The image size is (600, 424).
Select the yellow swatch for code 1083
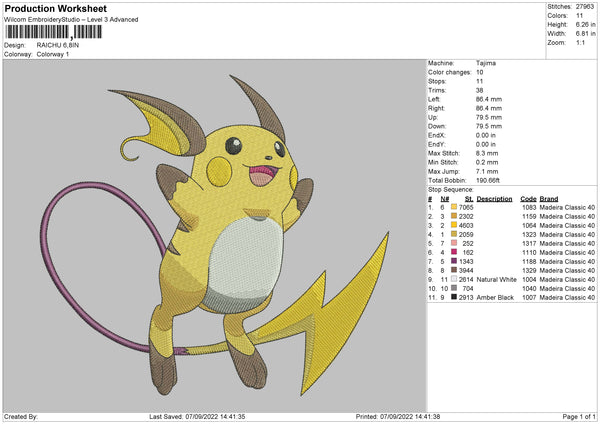[454, 207]
